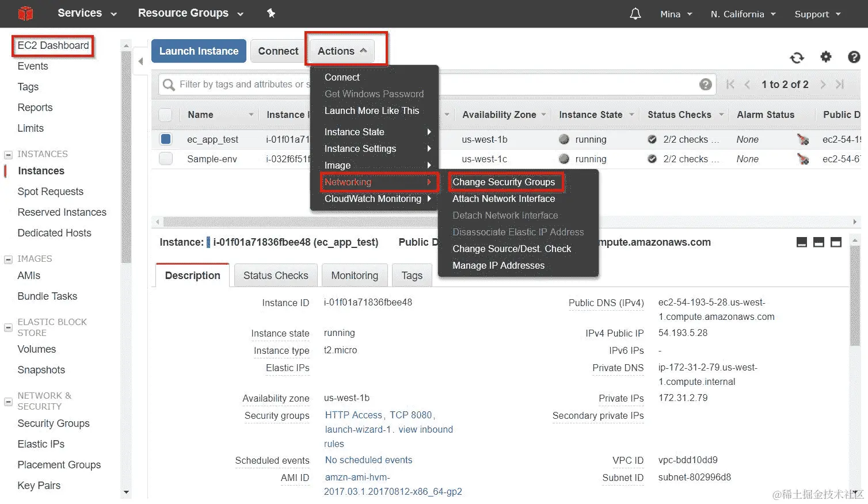
Task: Open the Resource Groups dropdown
Action: point(191,13)
